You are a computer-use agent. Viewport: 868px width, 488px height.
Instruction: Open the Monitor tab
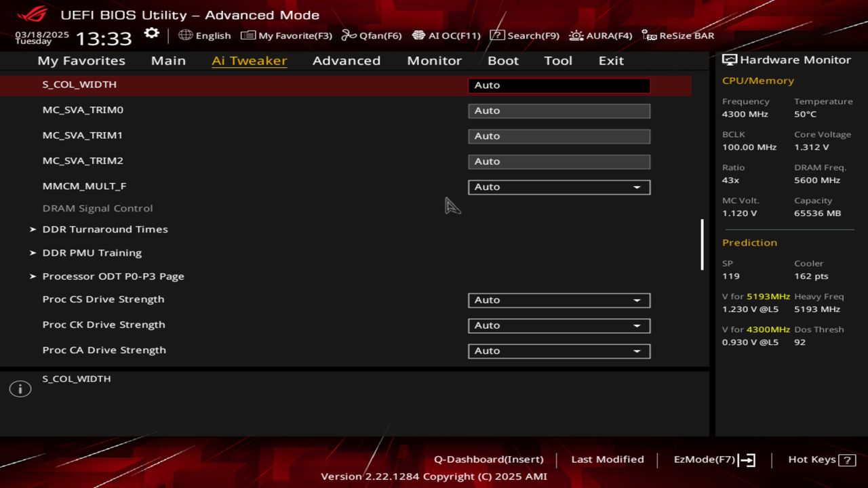434,60
